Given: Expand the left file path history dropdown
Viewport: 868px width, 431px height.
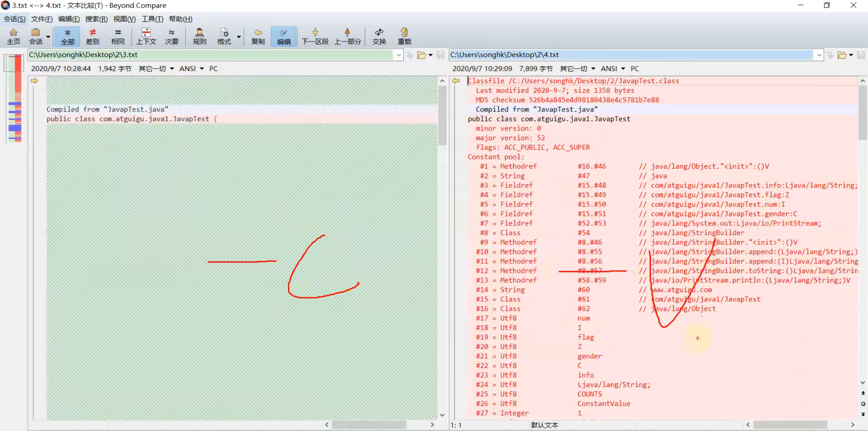Looking at the screenshot, I should pos(398,55).
